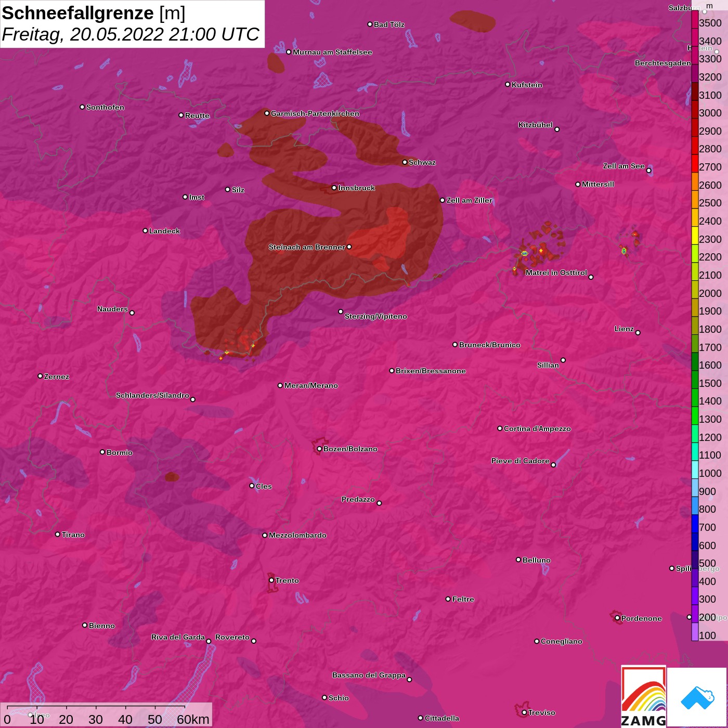Click the Pieve di Cadore label

tap(521, 461)
